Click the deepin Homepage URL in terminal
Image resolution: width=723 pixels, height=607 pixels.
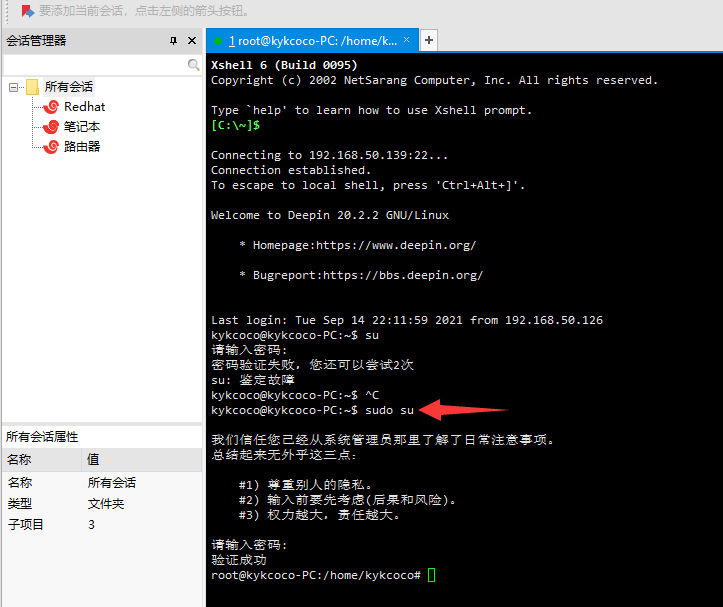(396, 245)
